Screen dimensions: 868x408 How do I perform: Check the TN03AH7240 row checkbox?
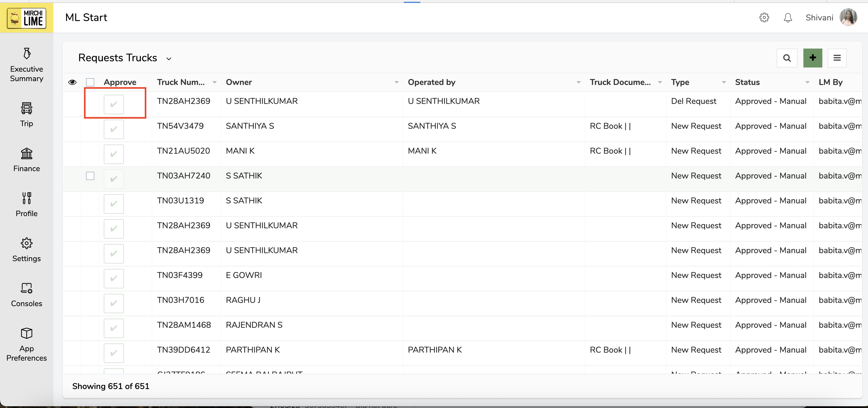tap(90, 176)
